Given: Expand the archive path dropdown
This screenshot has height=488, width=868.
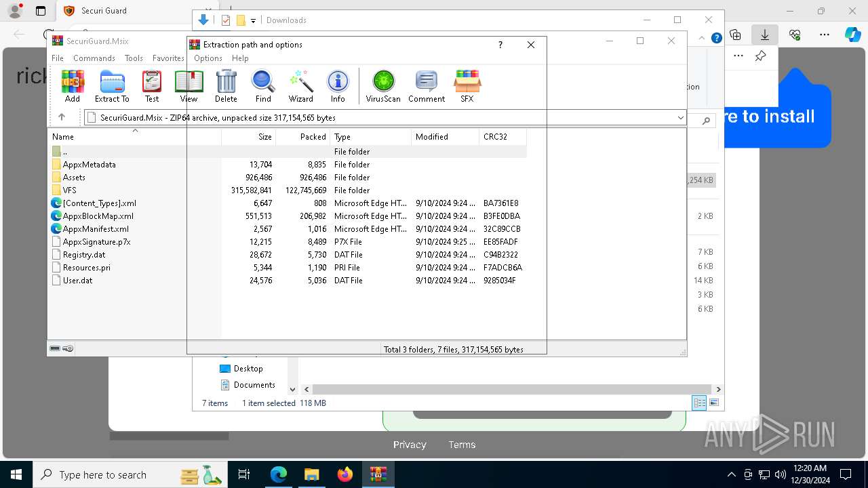Looking at the screenshot, I should pyautogui.click(x=680, y=118).
